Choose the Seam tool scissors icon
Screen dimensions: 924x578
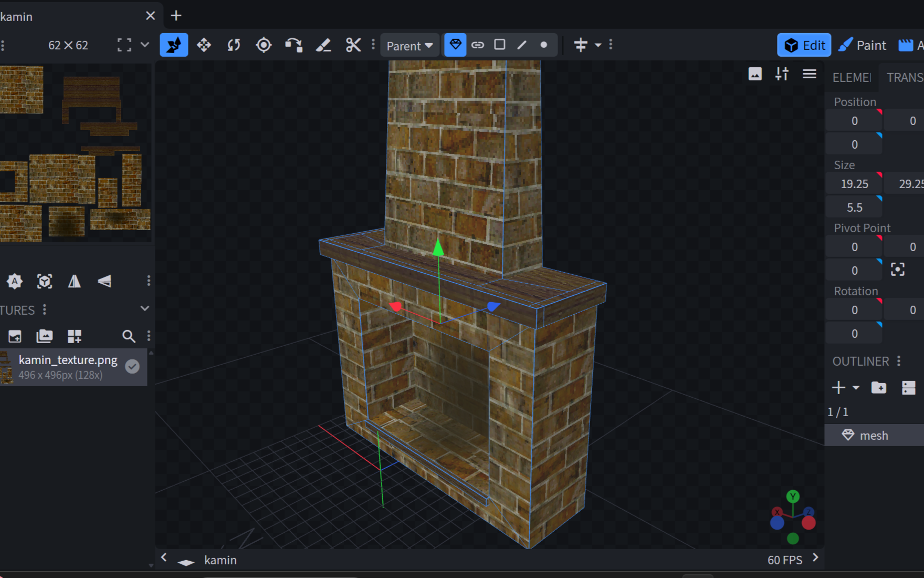(353, 45)
